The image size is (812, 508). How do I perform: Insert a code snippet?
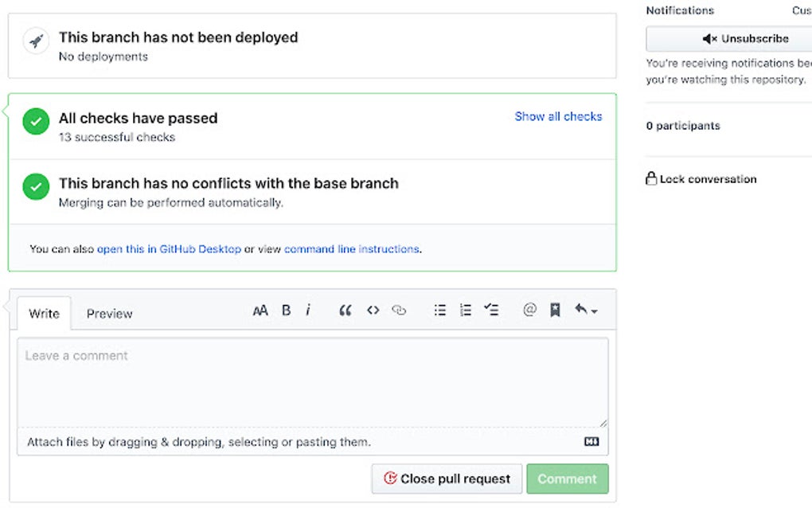point(373,311)
